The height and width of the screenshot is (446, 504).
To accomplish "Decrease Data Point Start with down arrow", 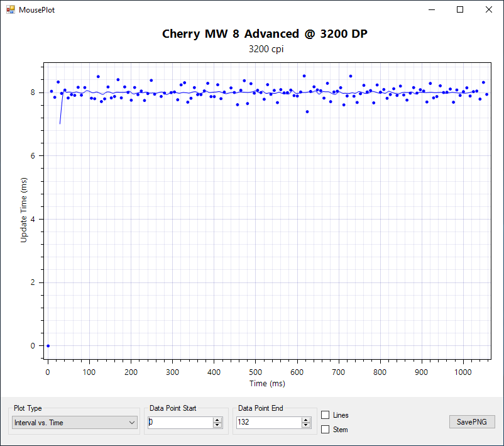I will coord(217,425).
